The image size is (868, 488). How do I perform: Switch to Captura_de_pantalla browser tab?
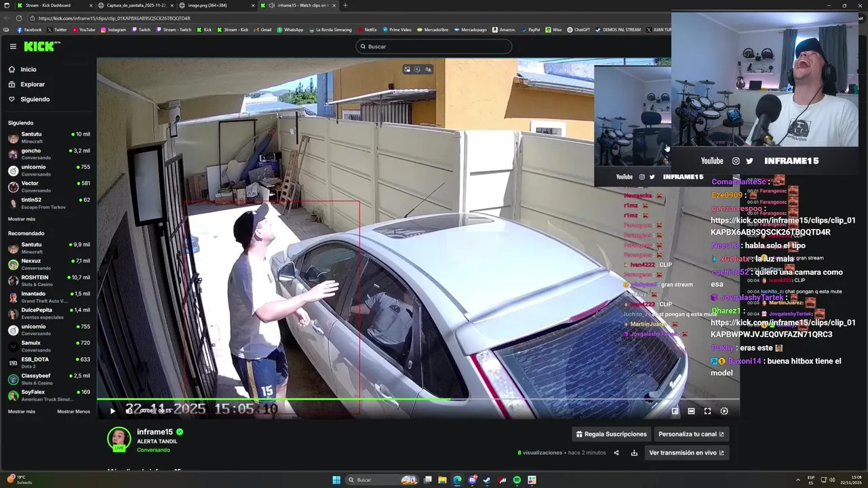point(136,5)
